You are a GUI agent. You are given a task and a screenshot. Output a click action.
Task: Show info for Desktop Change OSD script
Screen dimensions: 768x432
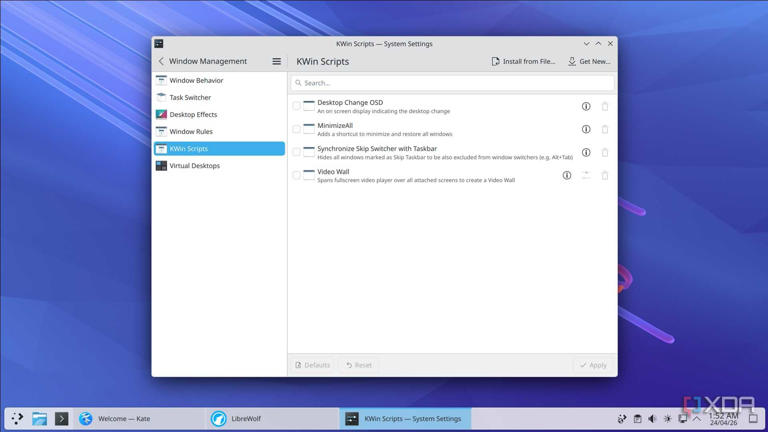point(586,106)
